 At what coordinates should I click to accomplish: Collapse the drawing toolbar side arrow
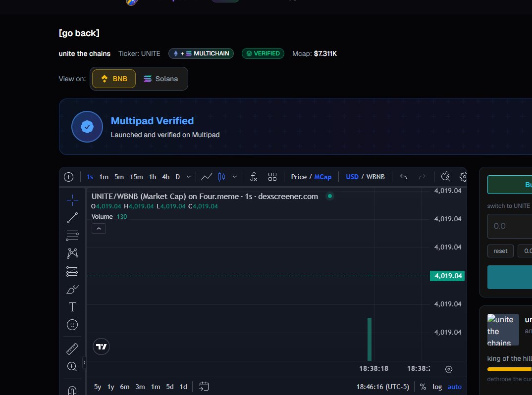coord(84,362)
